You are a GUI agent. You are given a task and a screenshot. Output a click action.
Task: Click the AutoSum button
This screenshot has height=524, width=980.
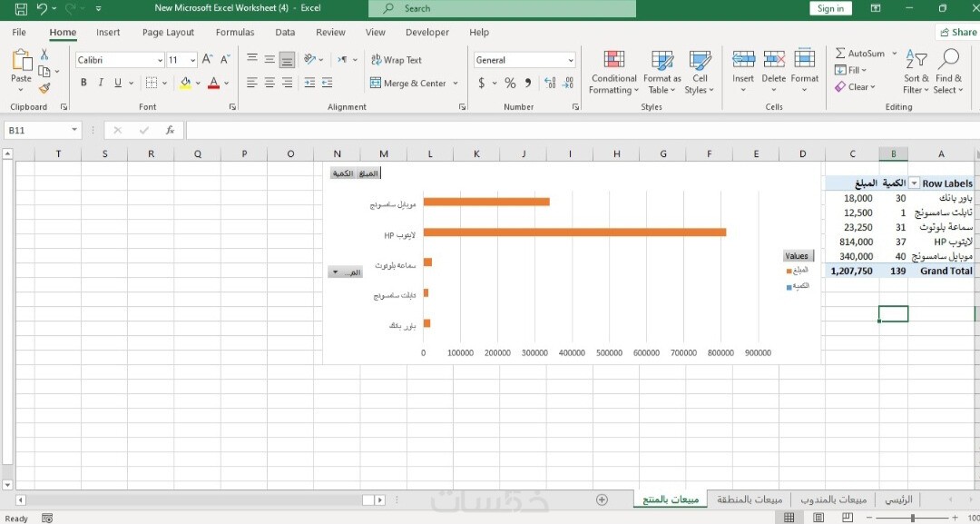coord(860,54)
